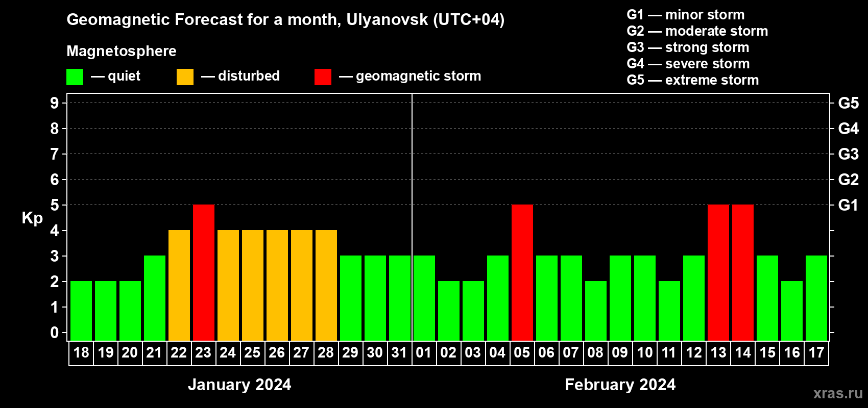Viewport: 868px width, 408px height.
Task: Click the "G3 — strong storm" legend line
Action: 688,47
